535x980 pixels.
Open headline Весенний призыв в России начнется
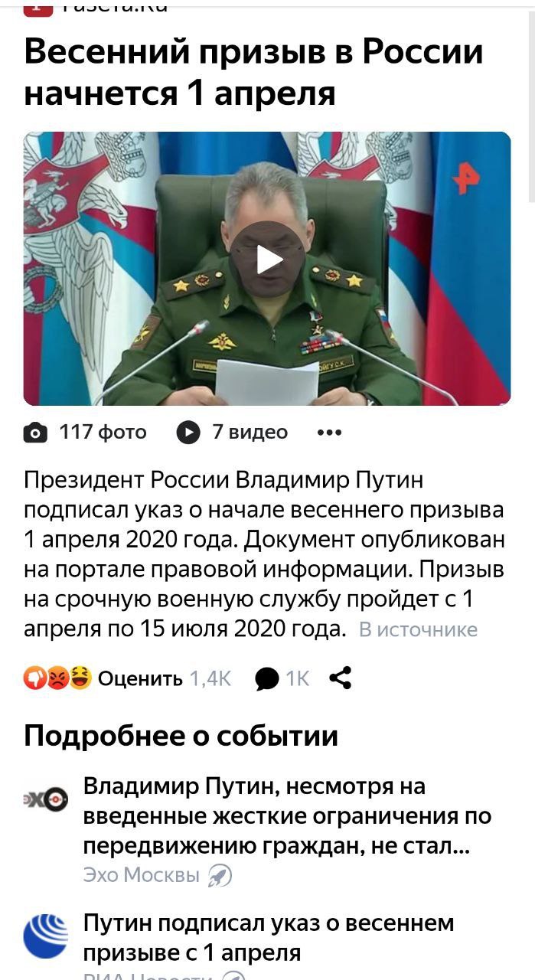253,73
